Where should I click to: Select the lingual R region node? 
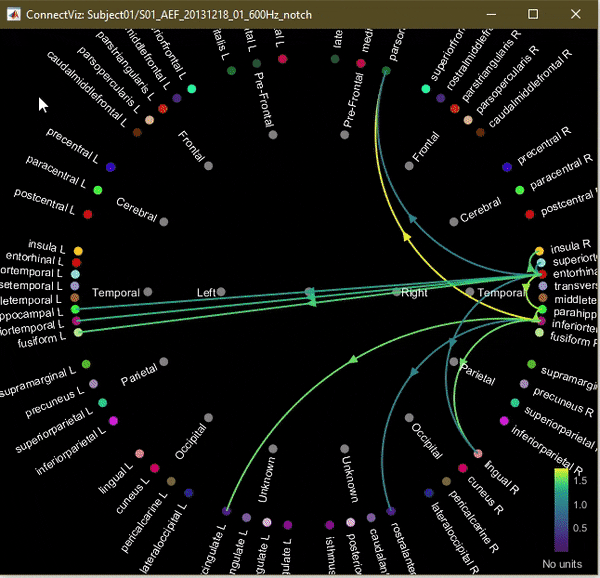[x=478, y=454]
